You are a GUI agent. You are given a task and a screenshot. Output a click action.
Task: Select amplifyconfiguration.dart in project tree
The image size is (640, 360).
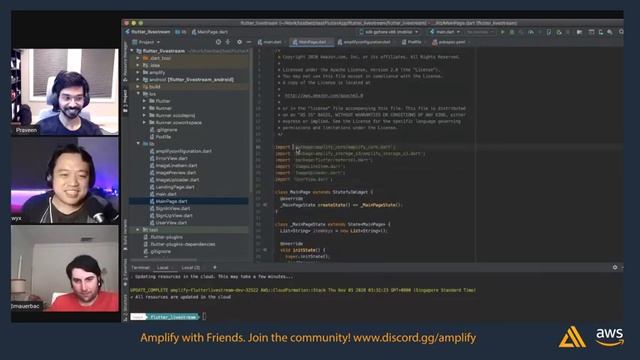(184, 151)
